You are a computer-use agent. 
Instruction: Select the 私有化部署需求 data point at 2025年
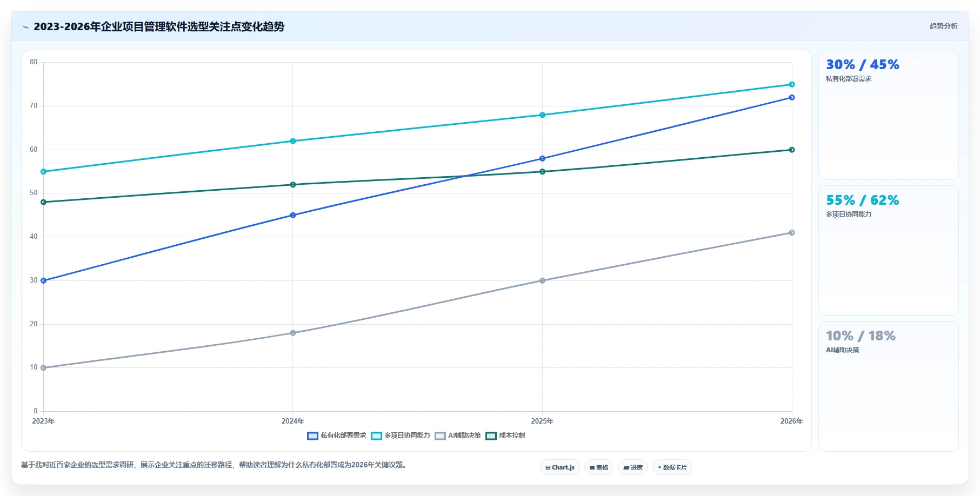click(x=542, y=158)
